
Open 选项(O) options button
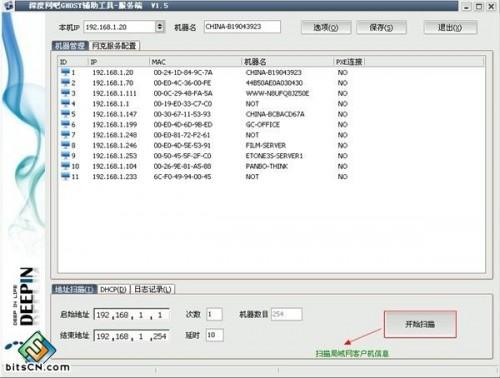click(x=326, y=27)
